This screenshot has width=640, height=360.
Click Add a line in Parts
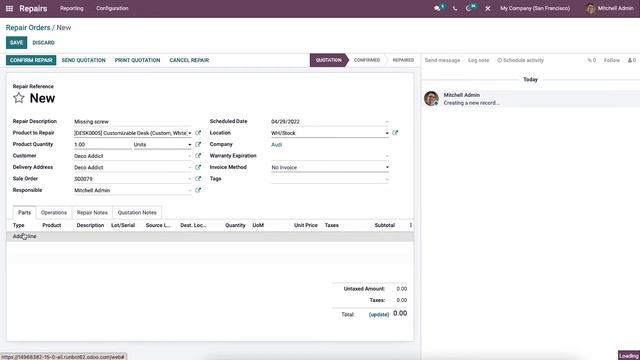click(x=24, y=236)
